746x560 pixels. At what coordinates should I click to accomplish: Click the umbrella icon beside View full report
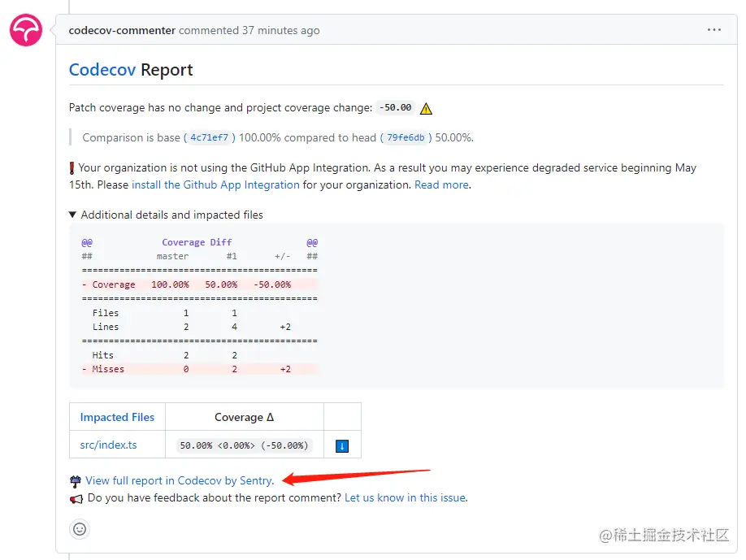pyautogui.click(x=76, y=481)
